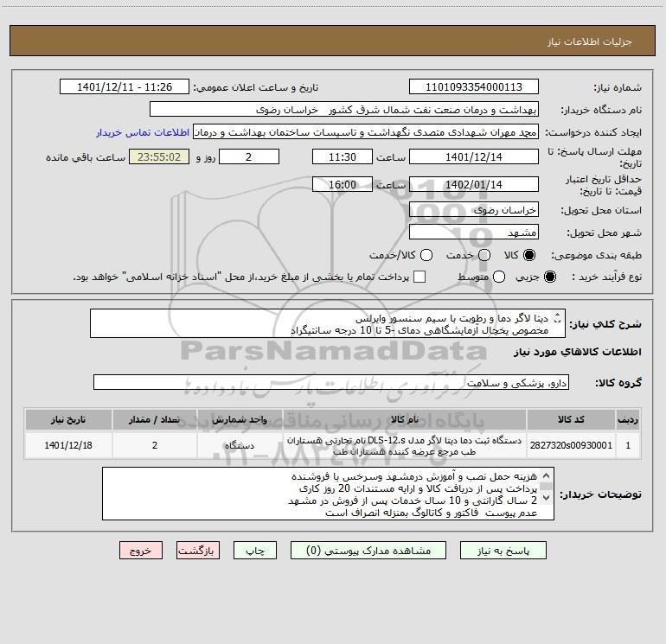Click the نام کالا column header
This screenshot has width=666, height=644.
405,419
